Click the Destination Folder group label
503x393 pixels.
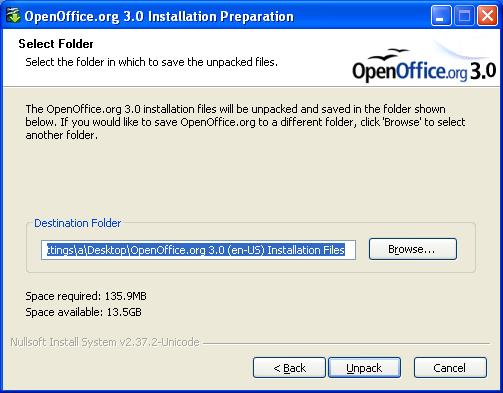coord(78,223)
